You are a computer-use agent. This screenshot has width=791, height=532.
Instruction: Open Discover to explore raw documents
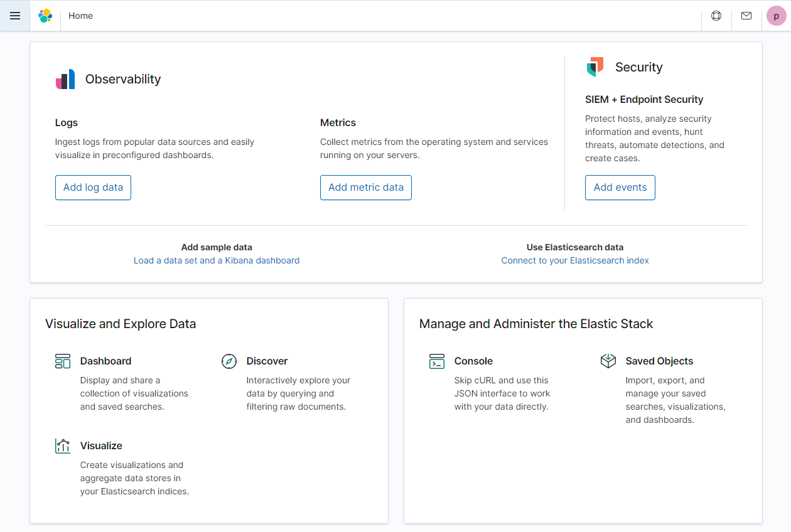tap(267, 361)
